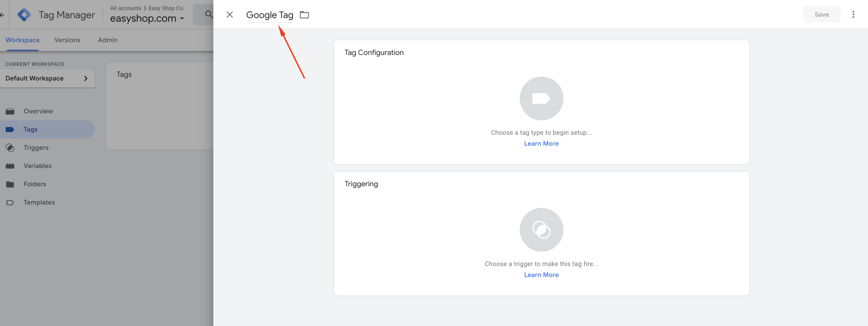
Task: Click the Tags label icon in sidebar
Action: pyautogui.click(x=10, y=129)
